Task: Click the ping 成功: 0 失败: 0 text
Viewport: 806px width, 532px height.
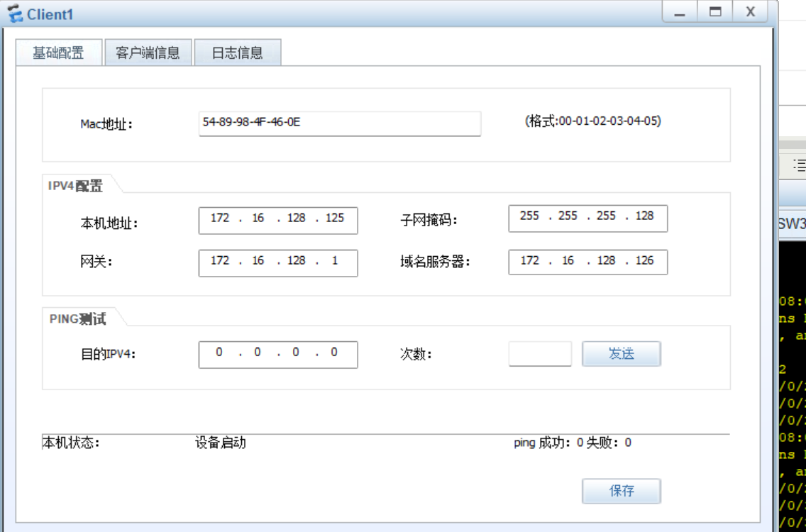Action: point(573,443)
